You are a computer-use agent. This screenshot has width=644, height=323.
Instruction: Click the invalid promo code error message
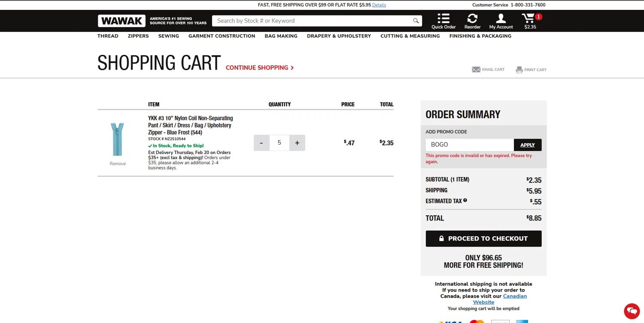(x=479, y=159)
